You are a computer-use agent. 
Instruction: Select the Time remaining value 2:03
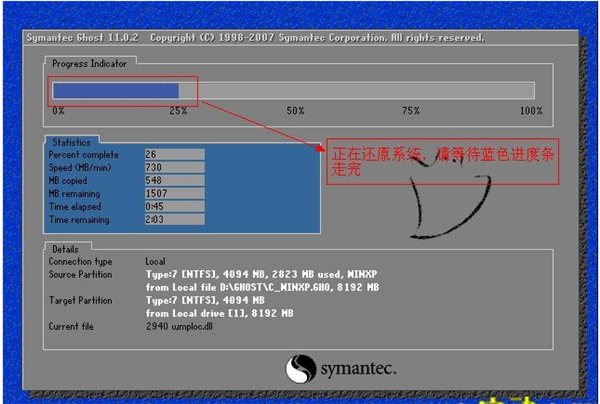[174, 219]
